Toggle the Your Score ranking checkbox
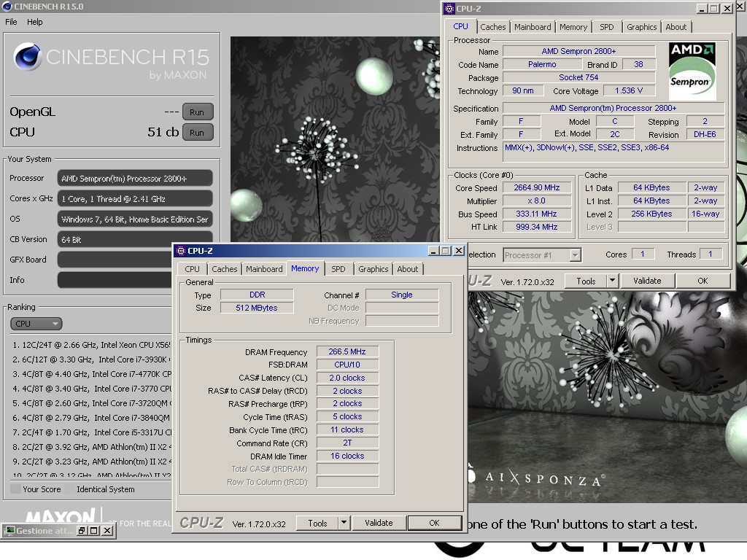 pos(16,489)
